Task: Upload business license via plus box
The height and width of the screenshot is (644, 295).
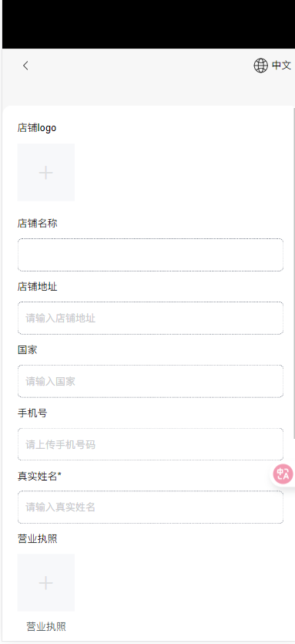Action: point(46,583)
